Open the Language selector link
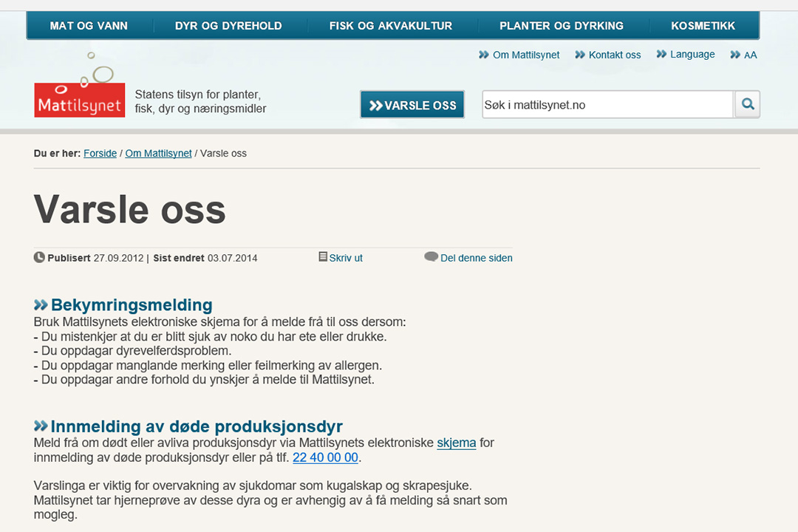This screenshot has height=532, width=798. coord(692,55)
